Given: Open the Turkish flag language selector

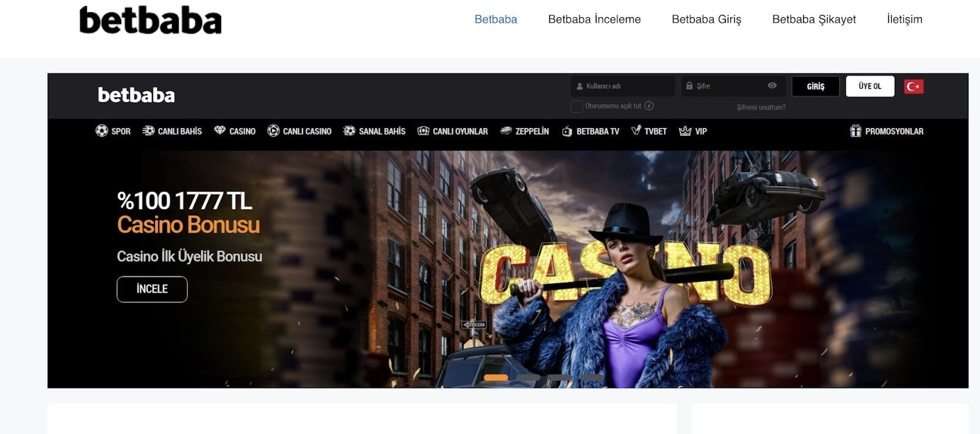Looking at the screenshot, I should point(913,86).
